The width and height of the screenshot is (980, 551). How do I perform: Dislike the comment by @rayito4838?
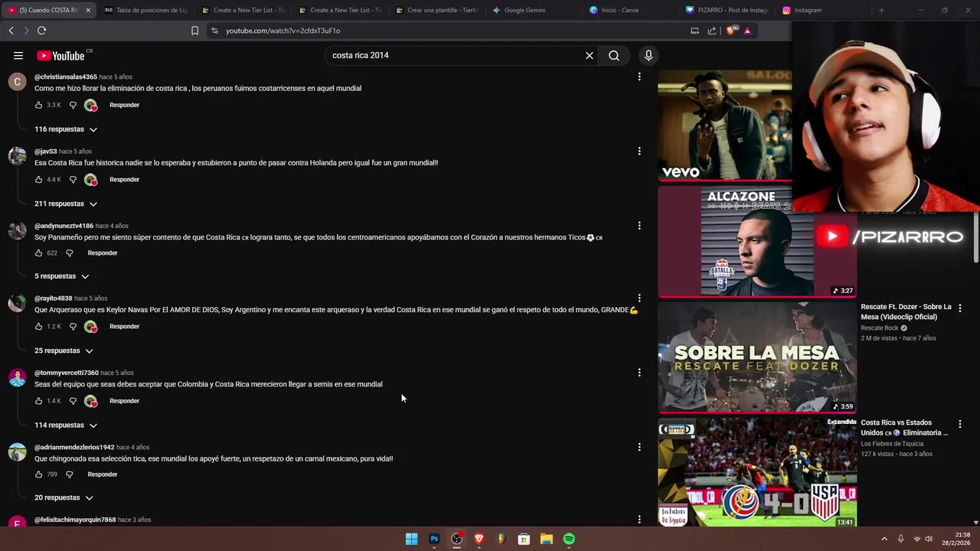click(73, 326)
